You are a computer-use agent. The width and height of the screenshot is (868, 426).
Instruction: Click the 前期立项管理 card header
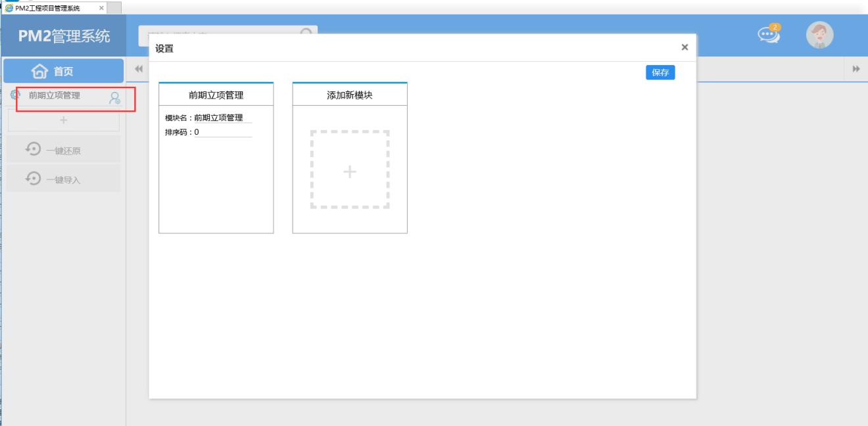[216, 95]
